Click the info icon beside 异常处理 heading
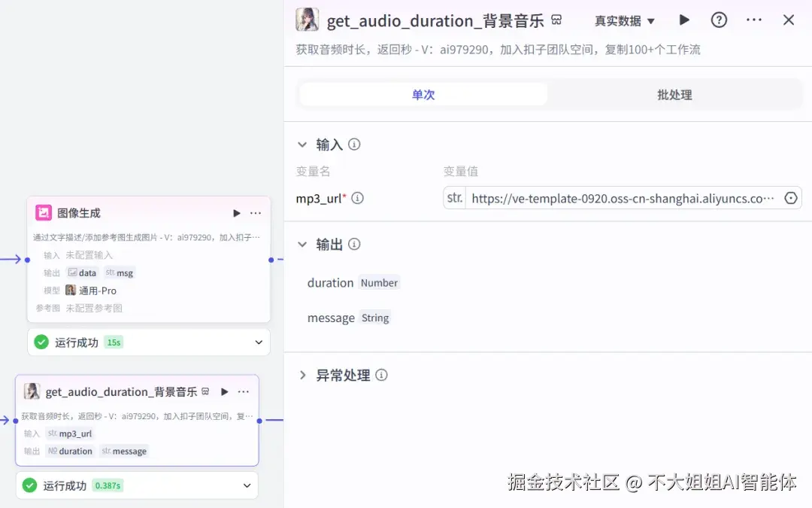The width and height of the screenshot is (812, 508). (383, 375)
